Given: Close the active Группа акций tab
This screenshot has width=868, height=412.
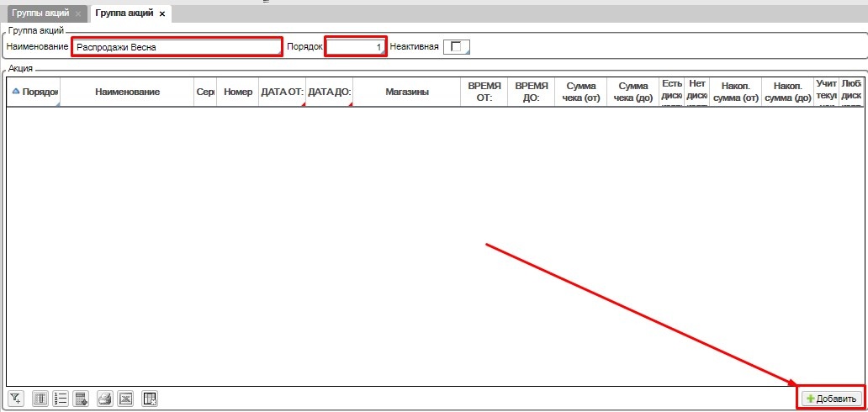Looking at the screenshot, I should point(162,14).
